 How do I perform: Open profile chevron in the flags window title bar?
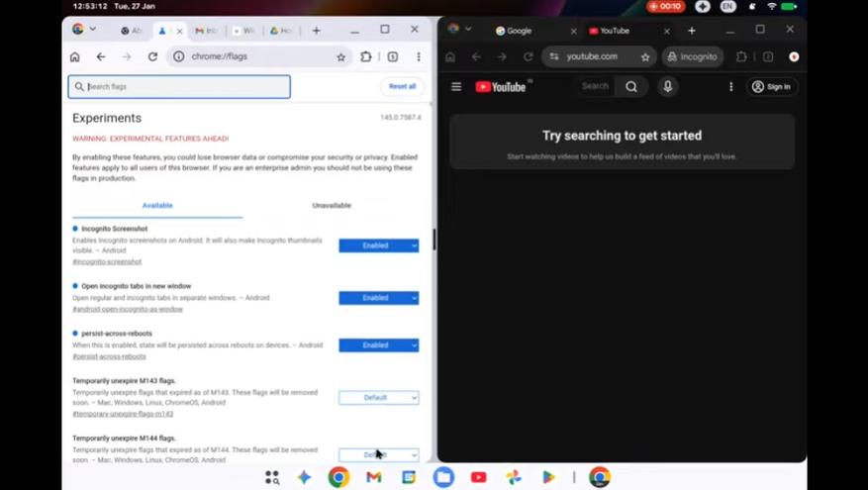point(93,29)
